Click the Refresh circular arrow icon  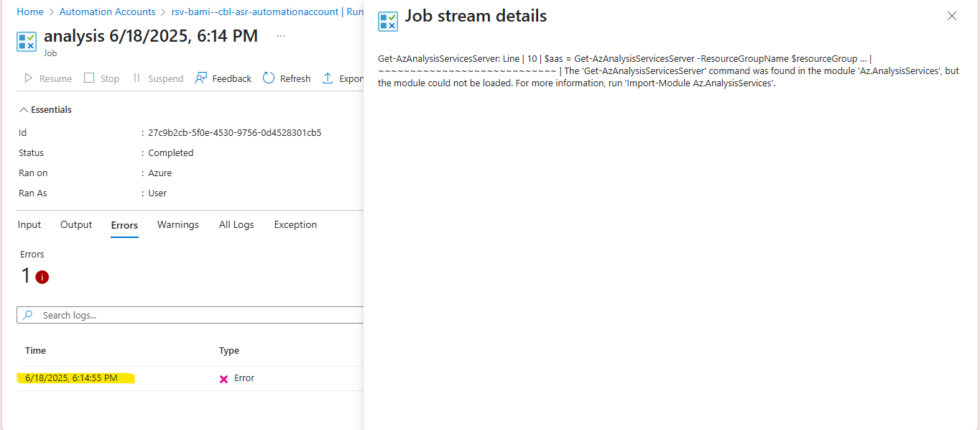(269, 78)
